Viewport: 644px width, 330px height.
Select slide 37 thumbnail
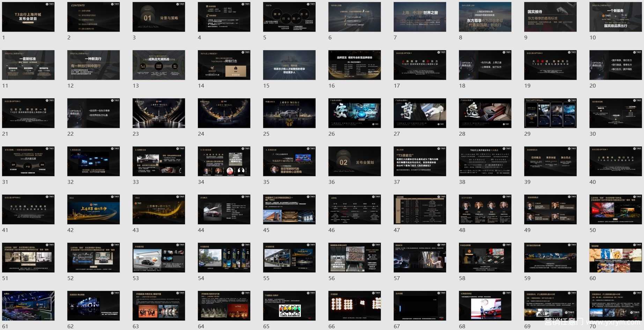coord(420,161)
